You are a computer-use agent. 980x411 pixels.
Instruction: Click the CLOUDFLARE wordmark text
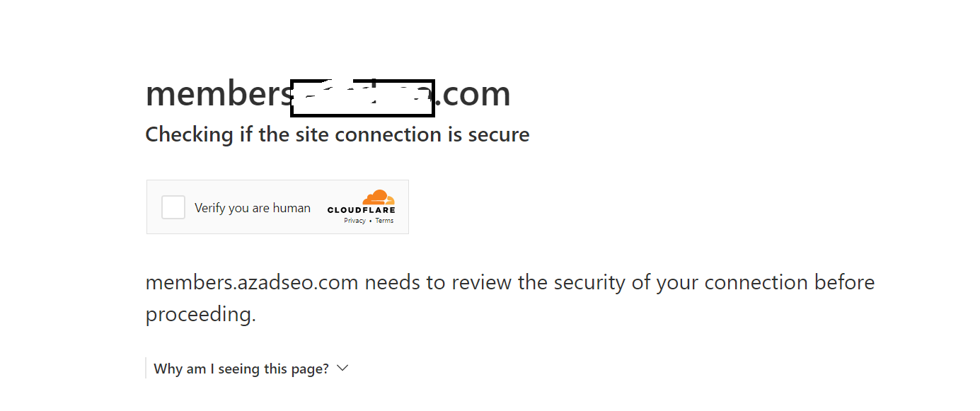361,210
